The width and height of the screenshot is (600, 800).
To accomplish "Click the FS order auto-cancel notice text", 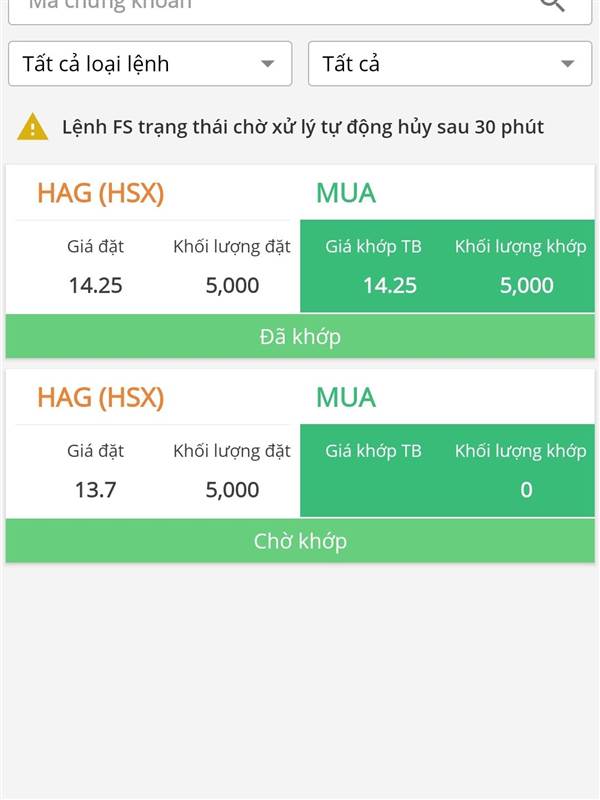I will pos(303,127).
